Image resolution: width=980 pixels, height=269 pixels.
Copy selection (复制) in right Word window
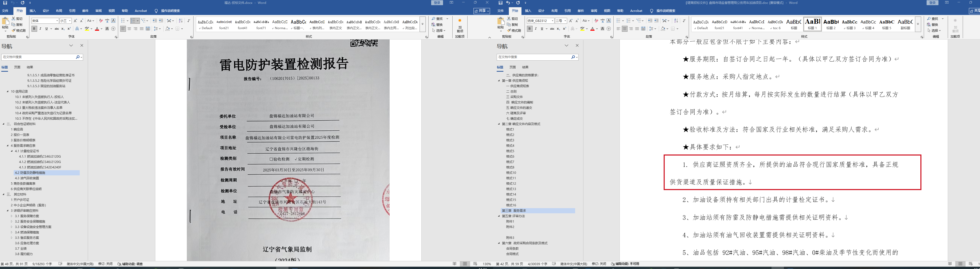(x=512, y=25)
